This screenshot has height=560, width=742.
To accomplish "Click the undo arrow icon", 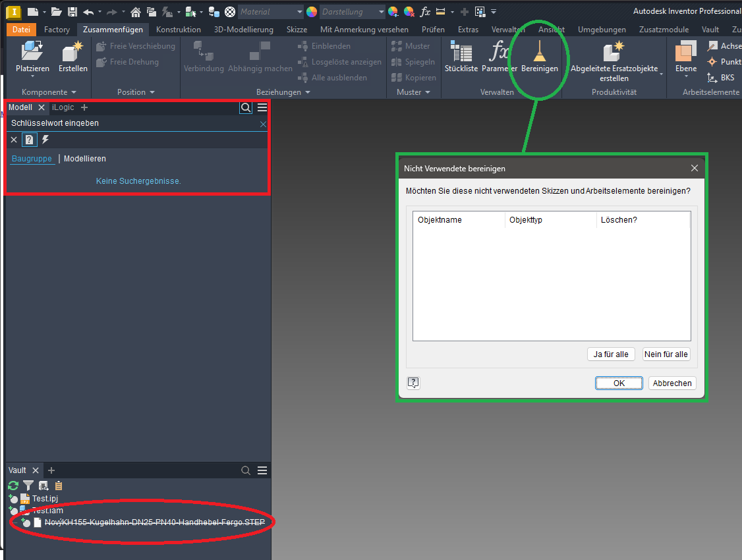I will pos(88,12).
